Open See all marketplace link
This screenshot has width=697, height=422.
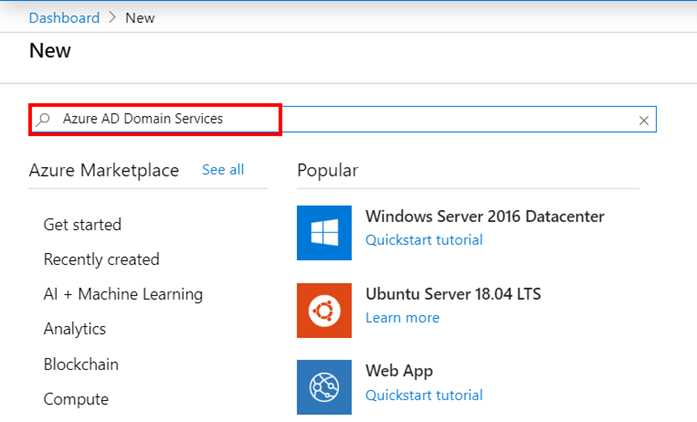pos(223,169)
